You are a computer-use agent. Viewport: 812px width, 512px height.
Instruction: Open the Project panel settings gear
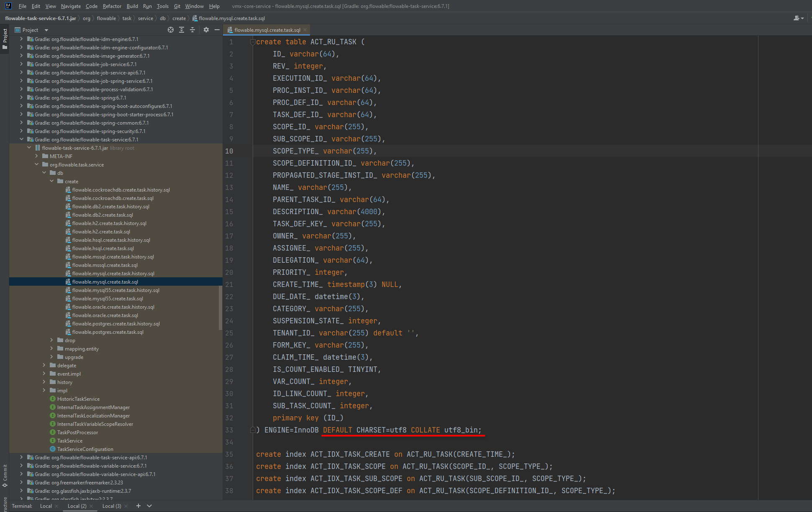206,30
